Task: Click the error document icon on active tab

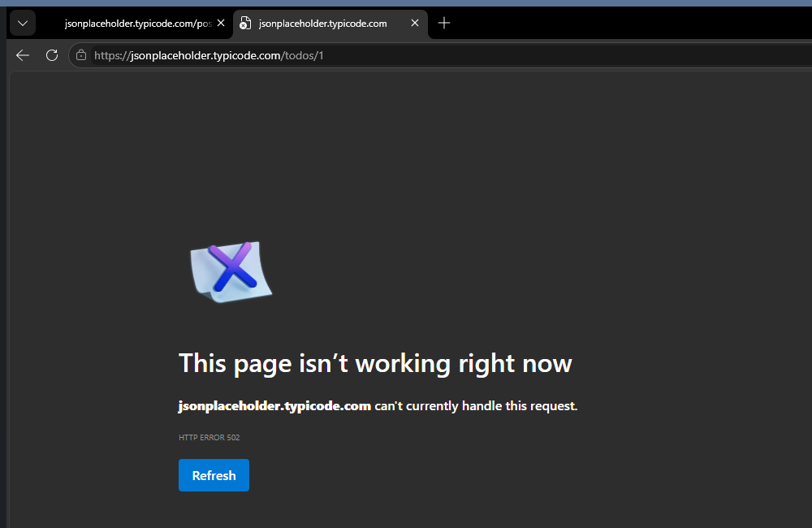Action: 245,24
